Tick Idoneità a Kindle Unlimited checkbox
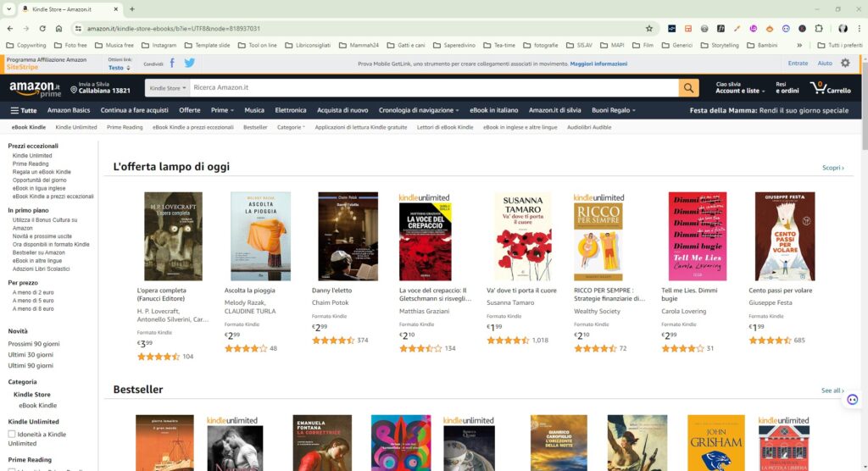Viewport: 868px width, 471px height. (12, 435)
